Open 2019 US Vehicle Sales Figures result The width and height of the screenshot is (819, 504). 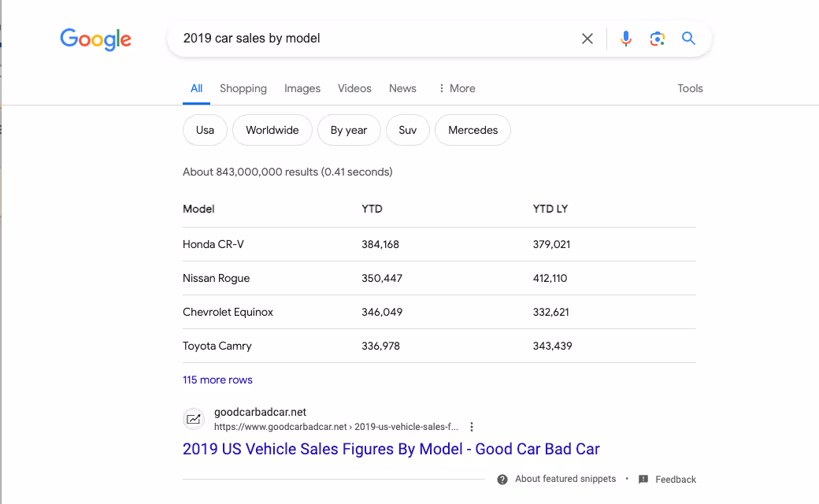pos(391,449)
